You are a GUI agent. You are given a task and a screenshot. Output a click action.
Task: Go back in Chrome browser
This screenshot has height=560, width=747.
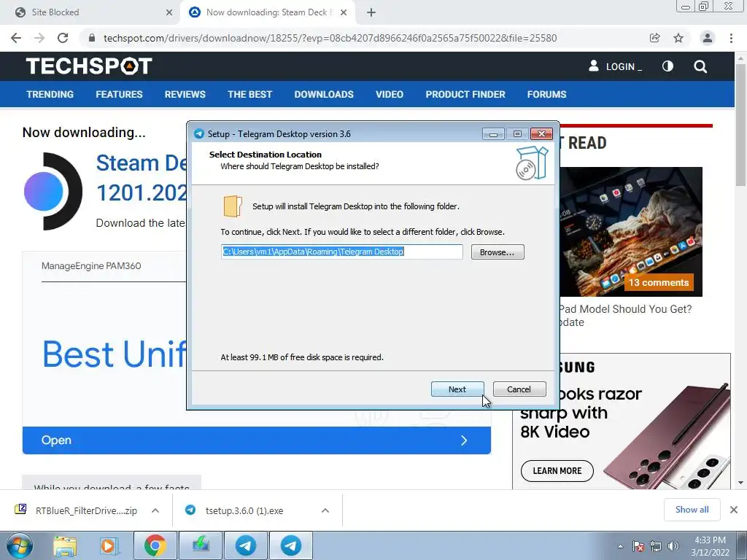click(16, 38)
